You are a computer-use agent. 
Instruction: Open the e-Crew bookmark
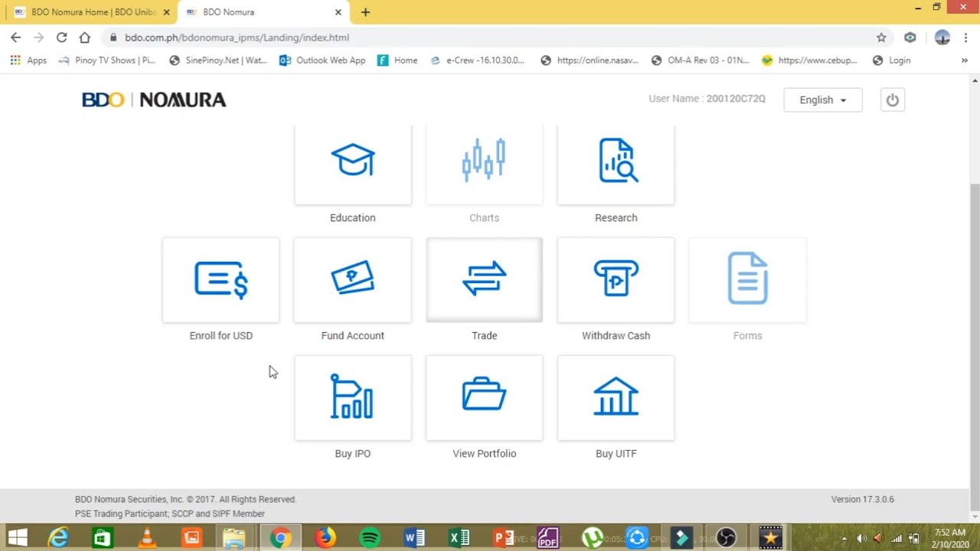477,60
